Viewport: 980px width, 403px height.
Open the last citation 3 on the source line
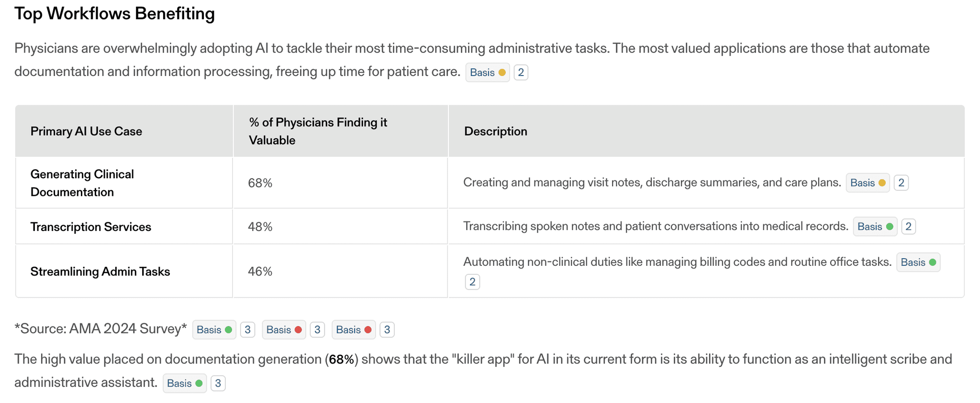(387, 330)
